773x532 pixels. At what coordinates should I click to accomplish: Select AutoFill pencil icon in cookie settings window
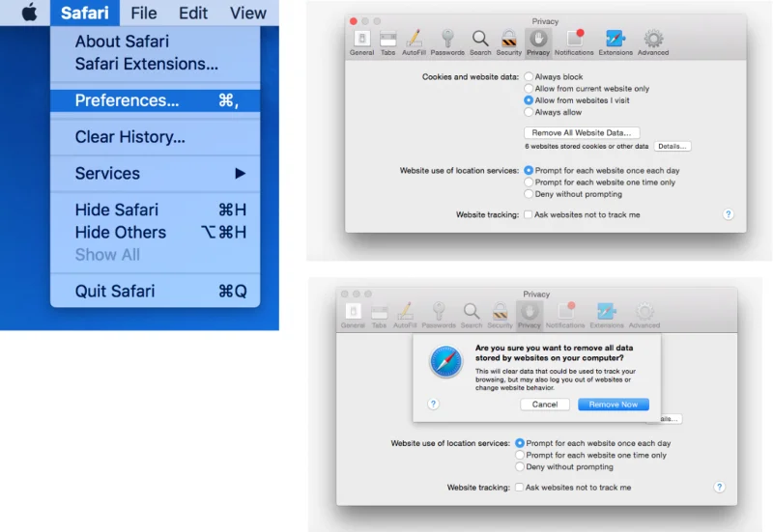[x=414, y=42]
